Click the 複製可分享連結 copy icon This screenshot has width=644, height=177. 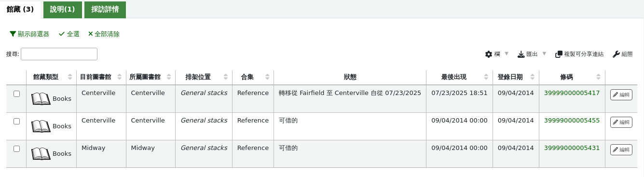[x=559, y=54]
